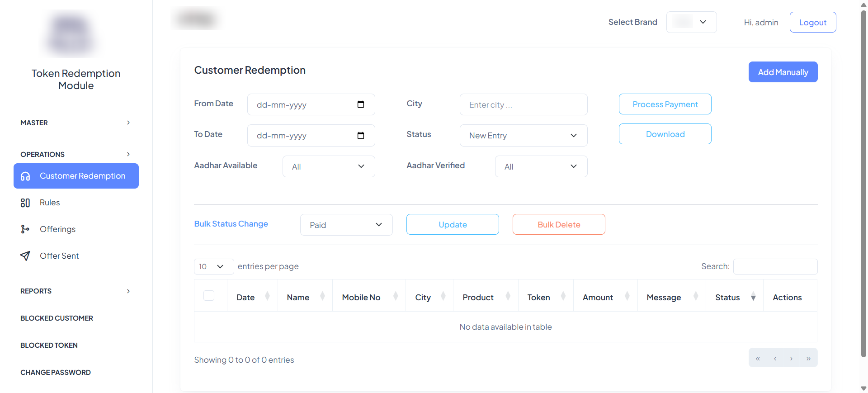Go to next page pagination arrow
This screenshot has height=393, width=868.
792,358
